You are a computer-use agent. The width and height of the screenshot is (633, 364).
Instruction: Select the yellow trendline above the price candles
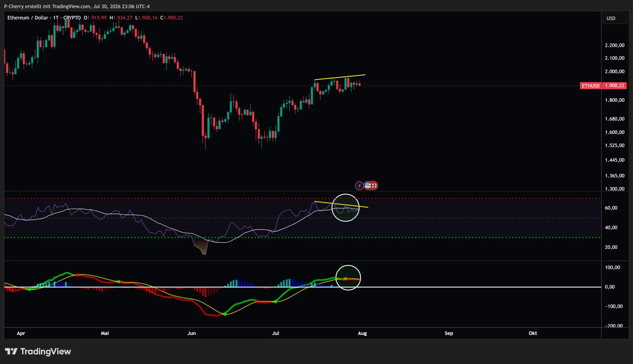pyautogui.click(x=340, y=77)
